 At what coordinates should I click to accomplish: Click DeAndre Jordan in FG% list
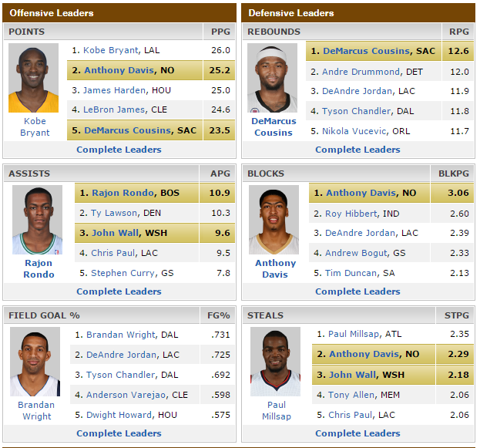tap(122, 355)
